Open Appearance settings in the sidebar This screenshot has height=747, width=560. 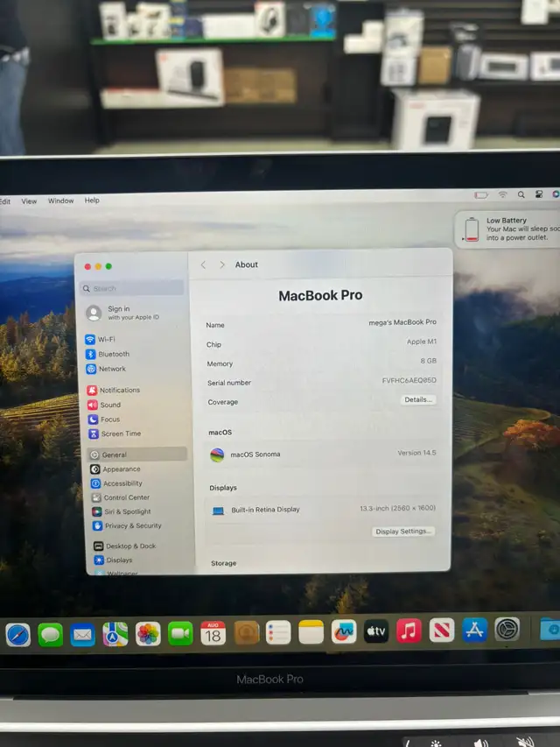137,469
